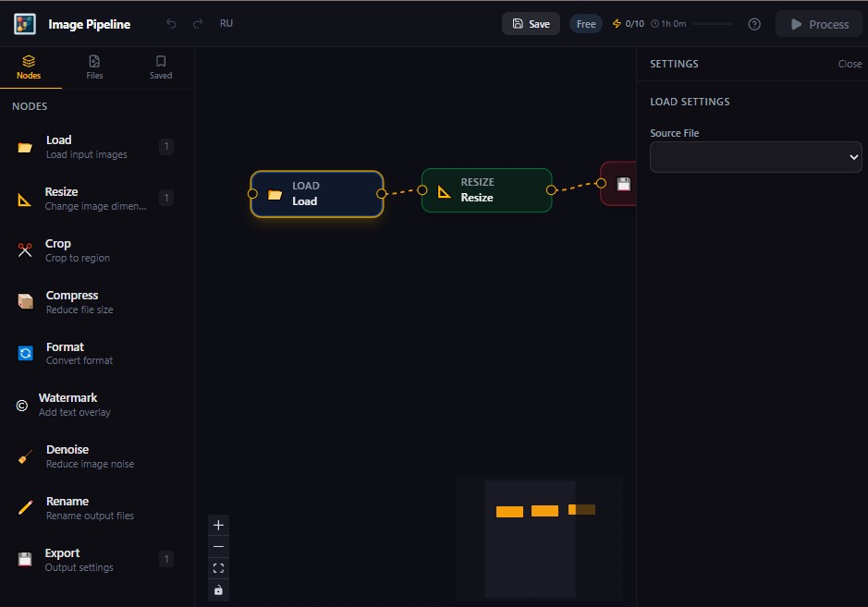Click the Format convert icon
This screenshot has width=868, height=607.
[x=26, y=353]
